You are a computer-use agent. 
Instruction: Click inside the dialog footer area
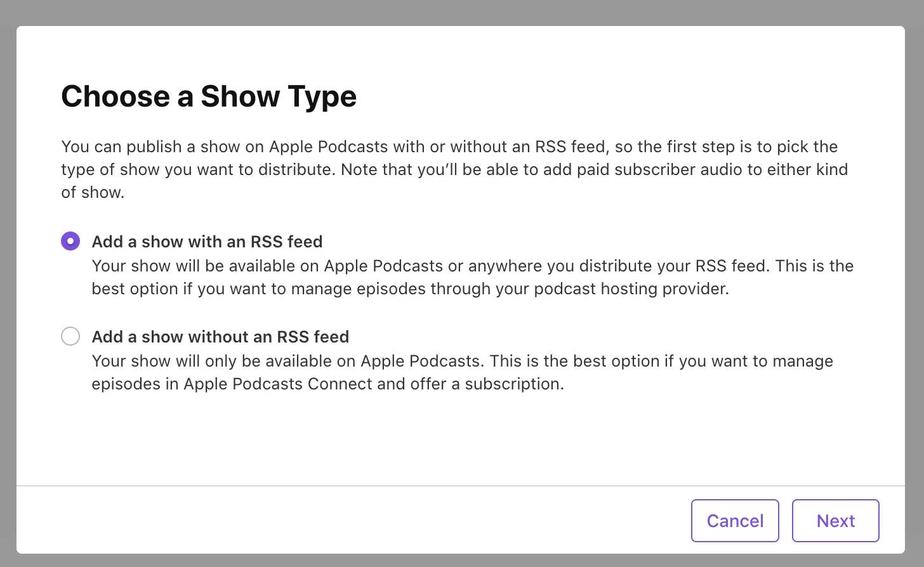pyautogui.click(x=381, y=520)
